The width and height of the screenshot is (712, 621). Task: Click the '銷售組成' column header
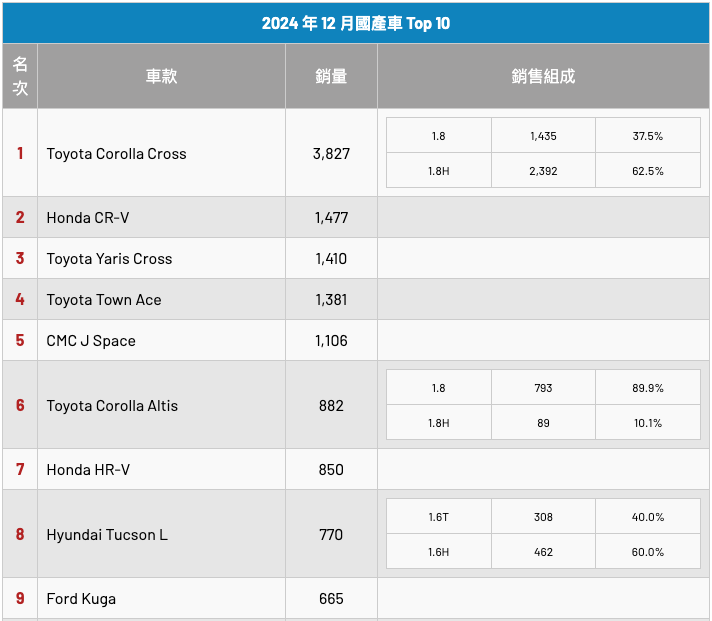[x=543, y=76]
